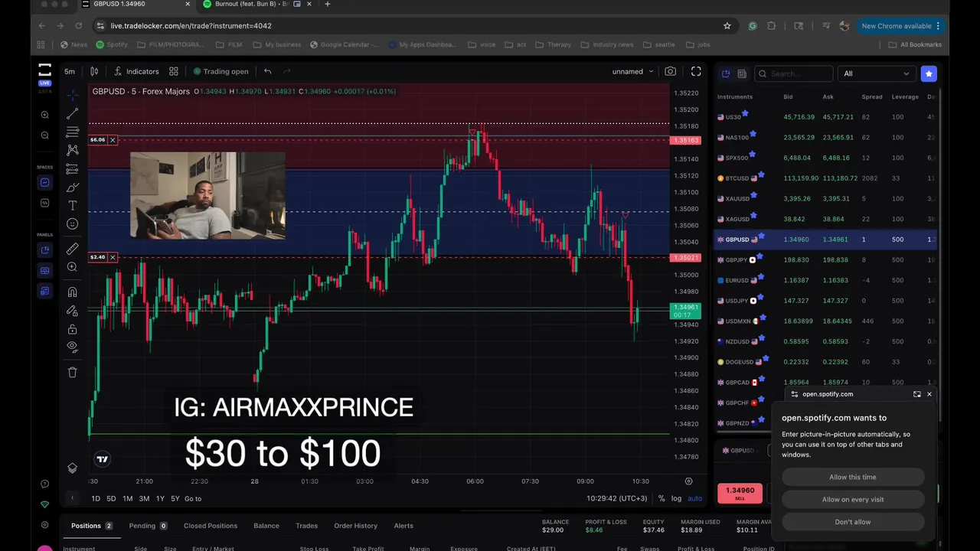Toggle stay in drawing mode
Image resolution: width=980 pixels, height=551 pixels.
click(72, 311)
